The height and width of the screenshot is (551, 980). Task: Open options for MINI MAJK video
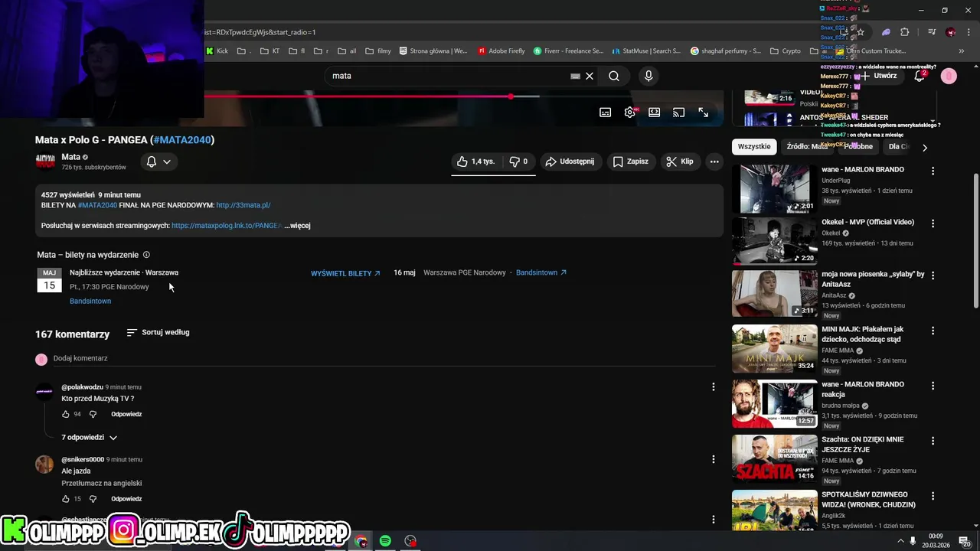point(933,331)
